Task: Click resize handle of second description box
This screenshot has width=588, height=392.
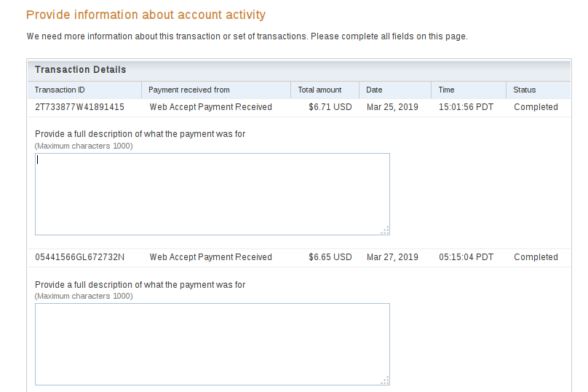Action: (385, 380)
